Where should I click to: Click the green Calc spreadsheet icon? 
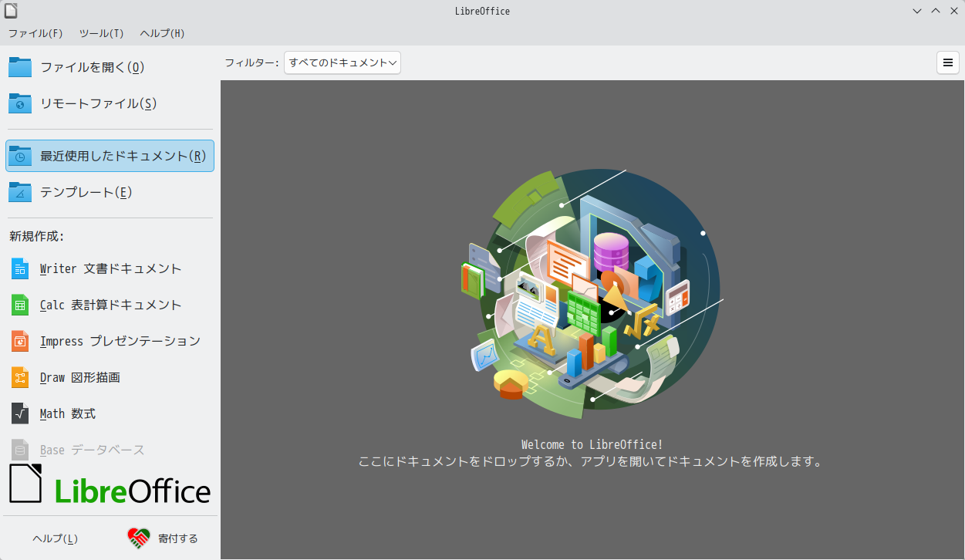pyautogui.click(x=20, y=305)
